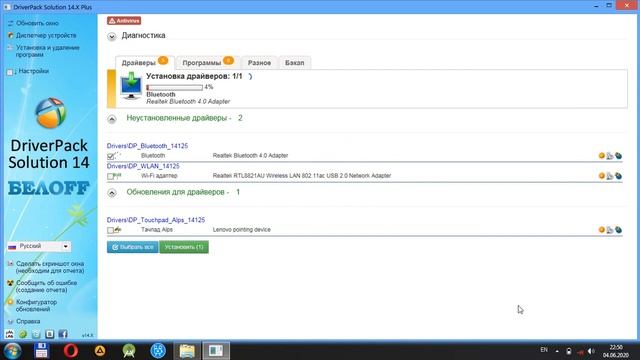Switch to the Драйверы tab
The image size is (640, 360).
tap(144, 62)
